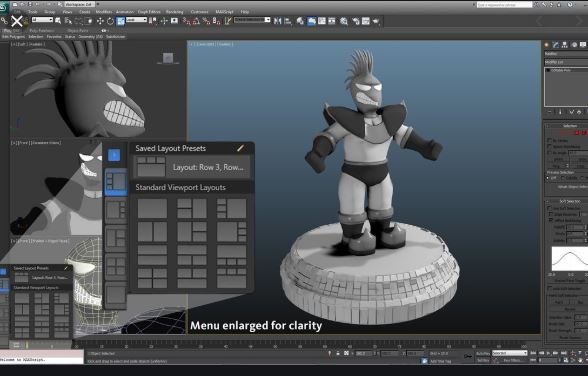Viewport: 588px width, 376px height.
Task: Click the blue arrow button above layout tabs
Action: [x=114, y=155]
